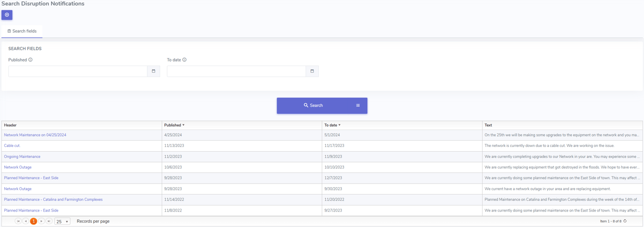Image resolution: width=644 pixels, height=227 pixels.
Task: Open the Published date calendar picker
Action: coord(154,71)
